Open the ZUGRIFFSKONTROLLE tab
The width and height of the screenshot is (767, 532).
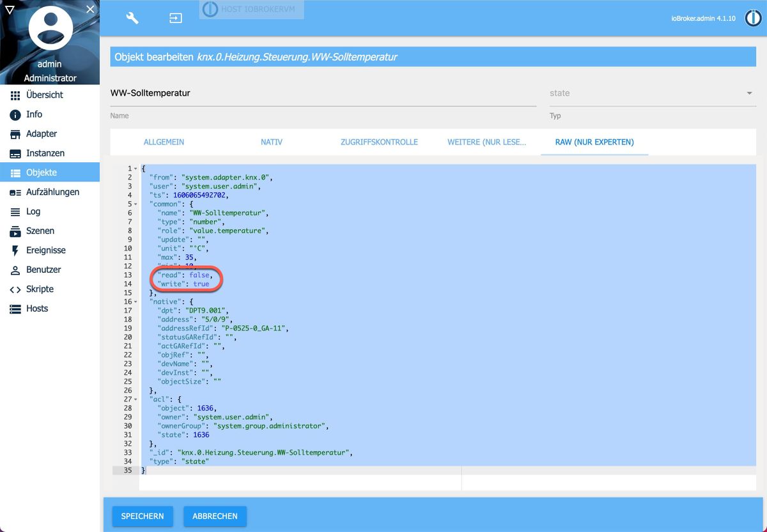click(379, 142)
